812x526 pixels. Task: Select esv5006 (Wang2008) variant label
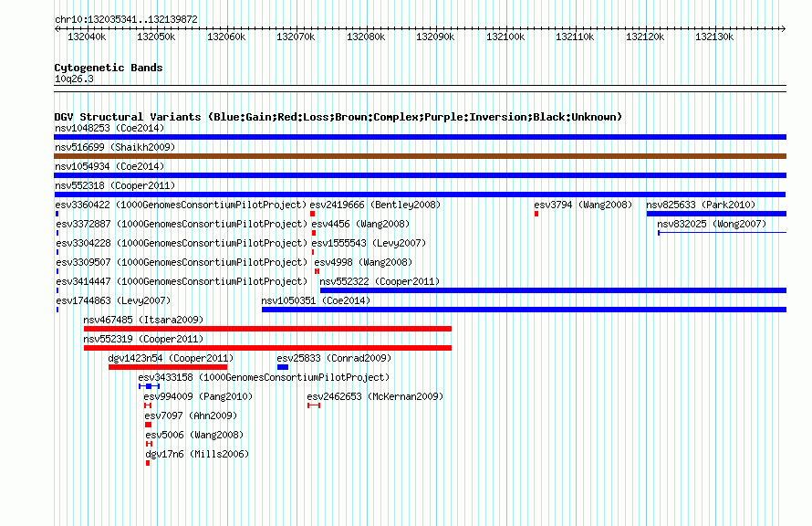click(x=194, y=435)
